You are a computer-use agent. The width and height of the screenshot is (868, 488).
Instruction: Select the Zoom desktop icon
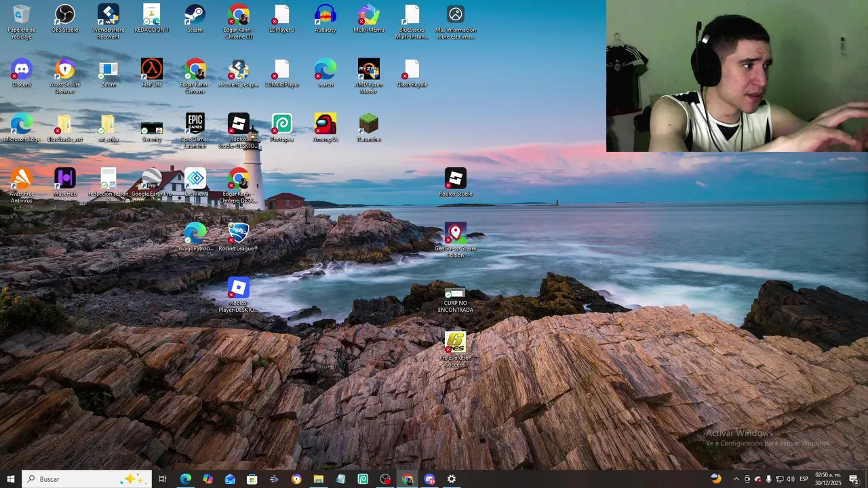pyautogui.click(x=108, y=73)
